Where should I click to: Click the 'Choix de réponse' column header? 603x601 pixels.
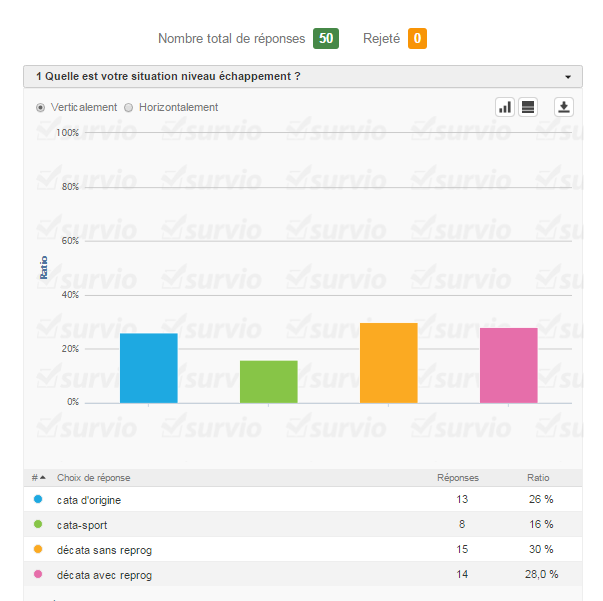click(x=93, y=478)
